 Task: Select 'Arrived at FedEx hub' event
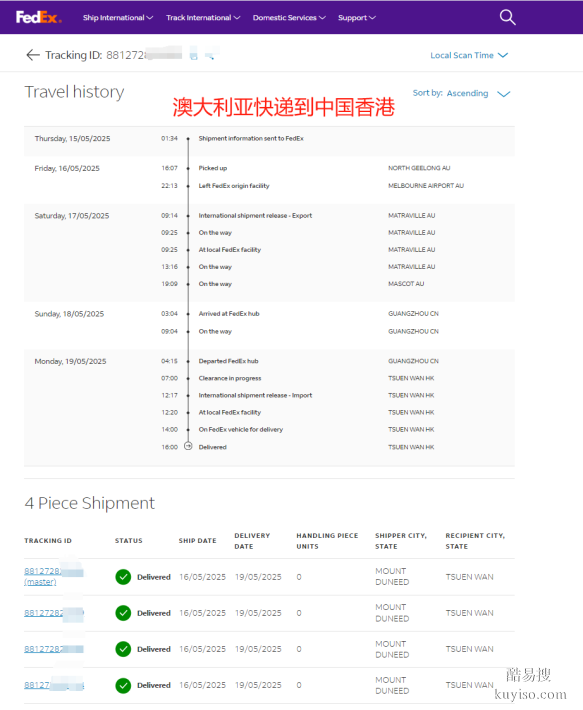(229, 313)
